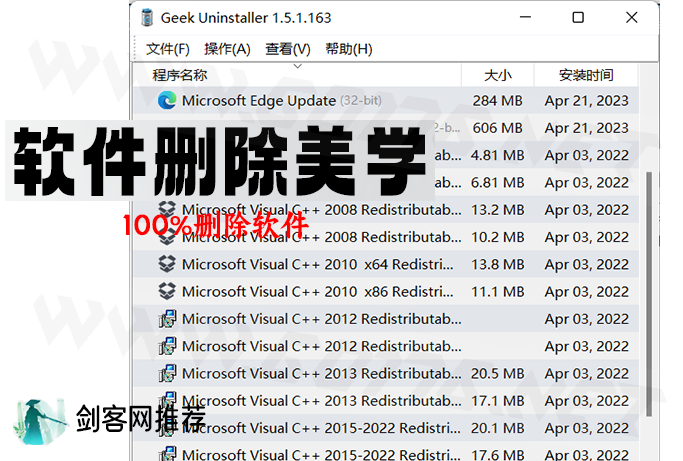Open the 查看(V) menu
The image size is (683, 461).
pyautogui.click(x=288, y=49)
